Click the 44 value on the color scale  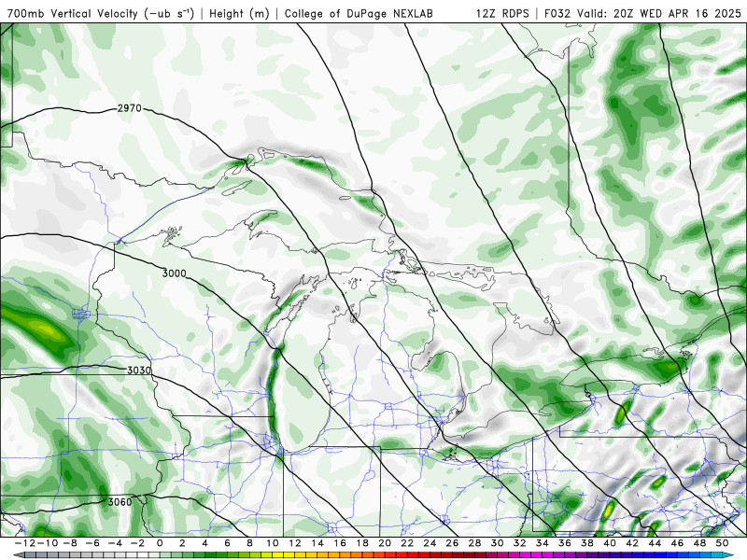655,543
